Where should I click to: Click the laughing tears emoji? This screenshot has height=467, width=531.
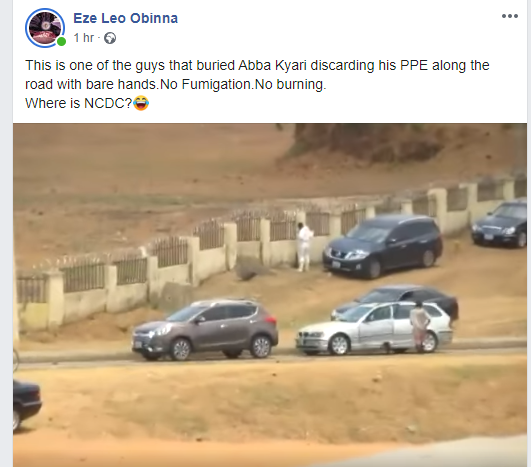click(x=141, y=103)
